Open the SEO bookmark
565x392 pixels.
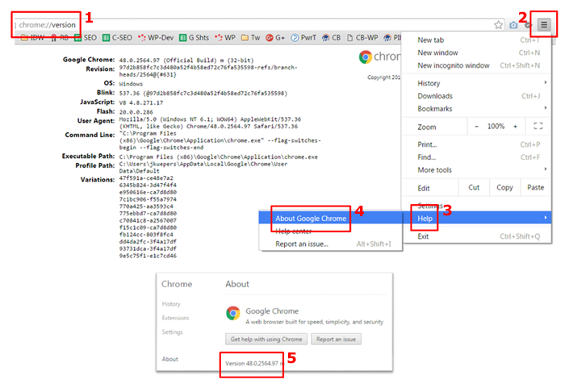tap(84, 37)
